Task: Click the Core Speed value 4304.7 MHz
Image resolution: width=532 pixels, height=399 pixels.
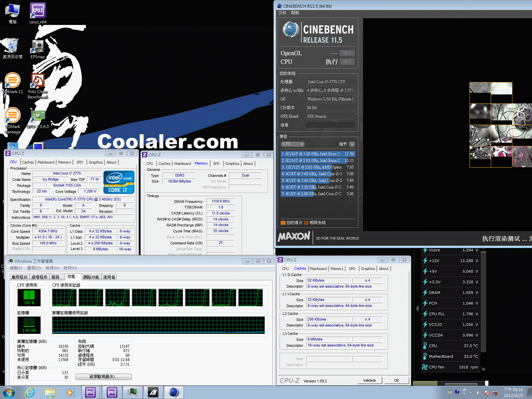Action: click(x=48, y=231)
